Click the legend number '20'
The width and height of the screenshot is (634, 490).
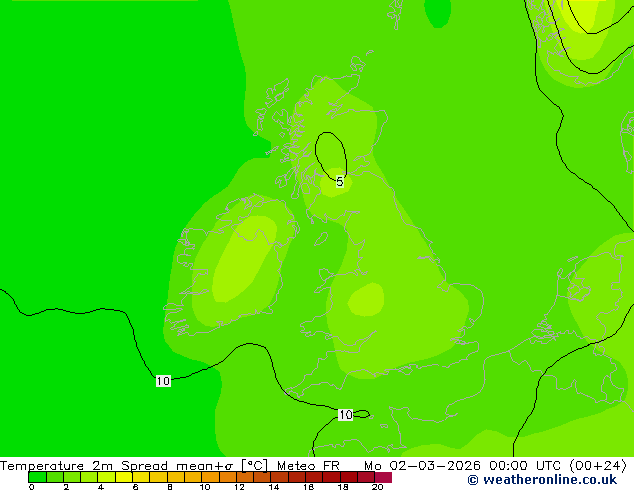point(377,487)
